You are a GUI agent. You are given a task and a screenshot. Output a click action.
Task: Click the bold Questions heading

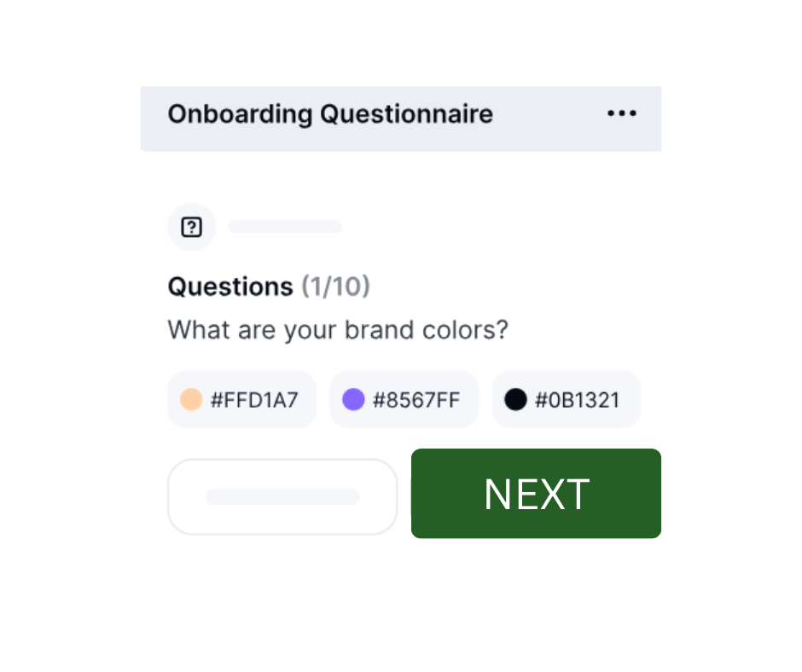click(x=230, y=287)
